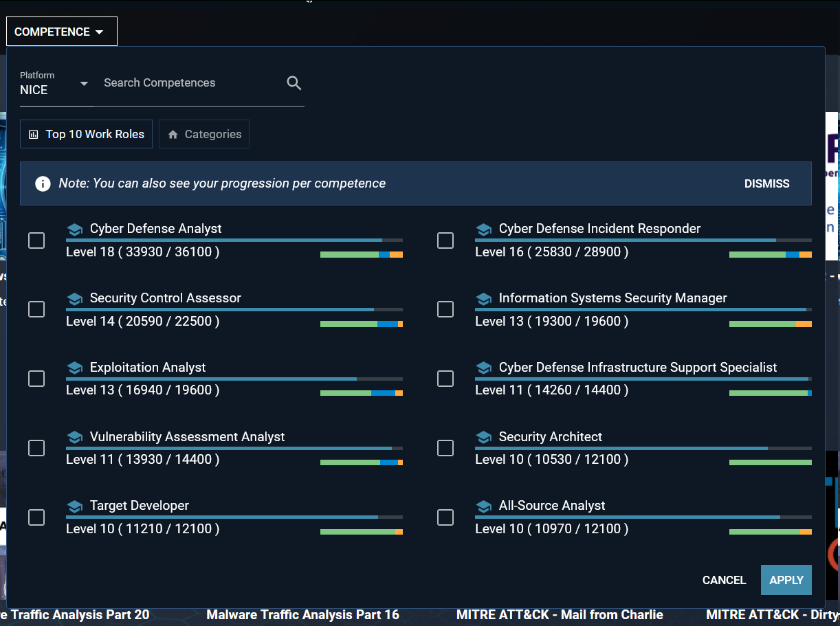Click graduation cap icon beside Exploitation Analyst
840x626 pixels.
point(74,368)
